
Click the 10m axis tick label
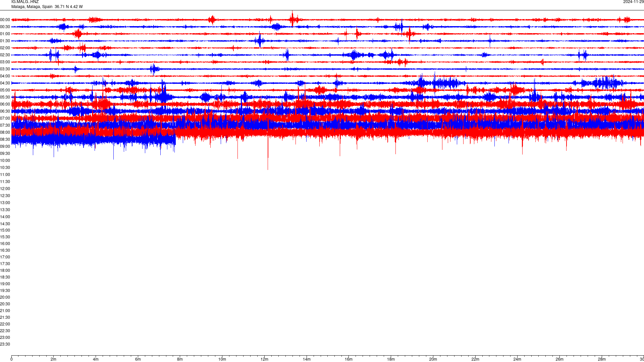click(x=222, y=359)
